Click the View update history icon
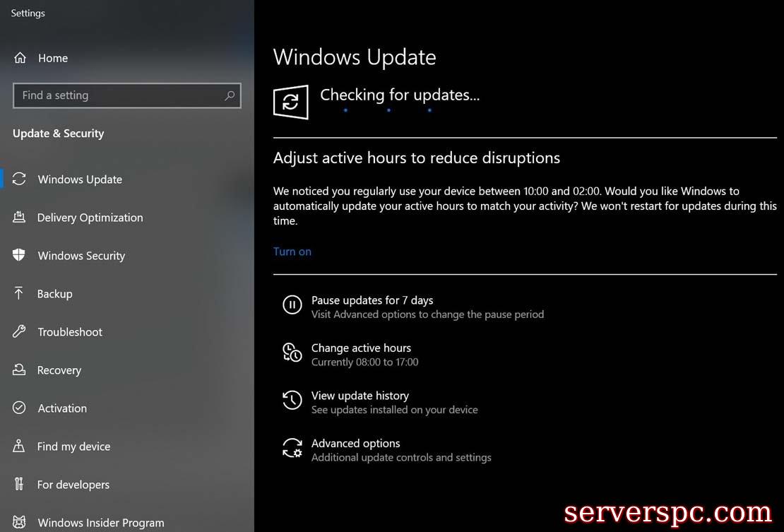784x532 pixels. click(x=292, y=400)
